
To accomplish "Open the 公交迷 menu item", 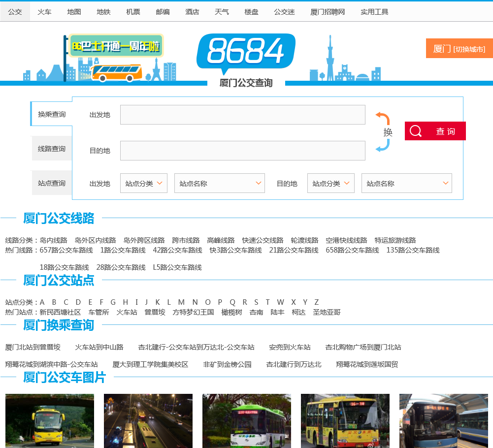I will pyautogui.click(x=284, y=12).
